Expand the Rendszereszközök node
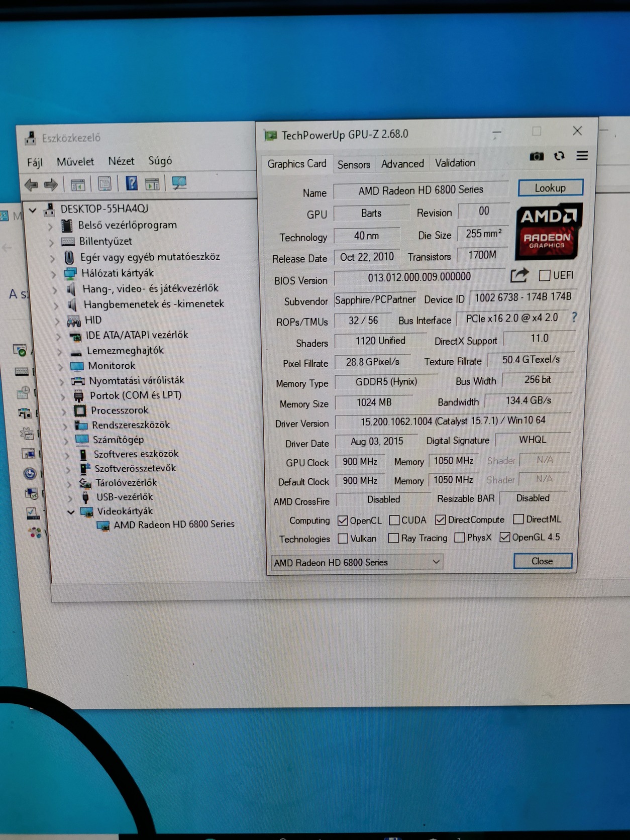Image resolution: width=630 pixels, height=840 pixels. pos(65,426)
